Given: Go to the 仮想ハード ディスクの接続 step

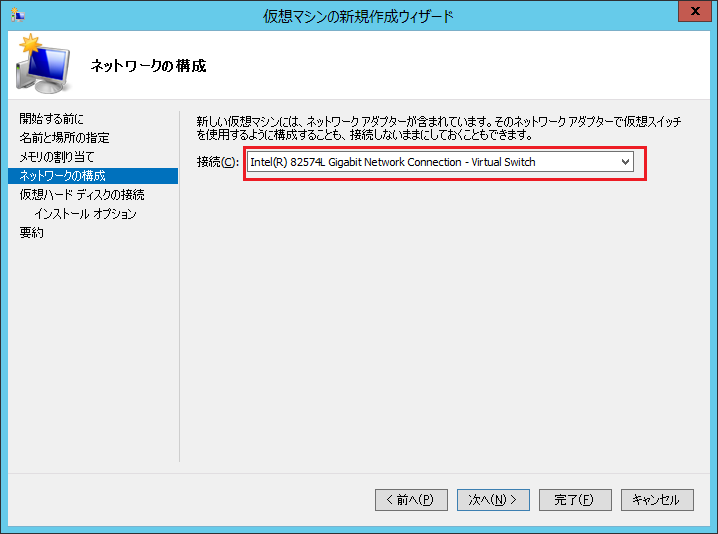Looking at the screenshot, I should (x=82, y=195).
